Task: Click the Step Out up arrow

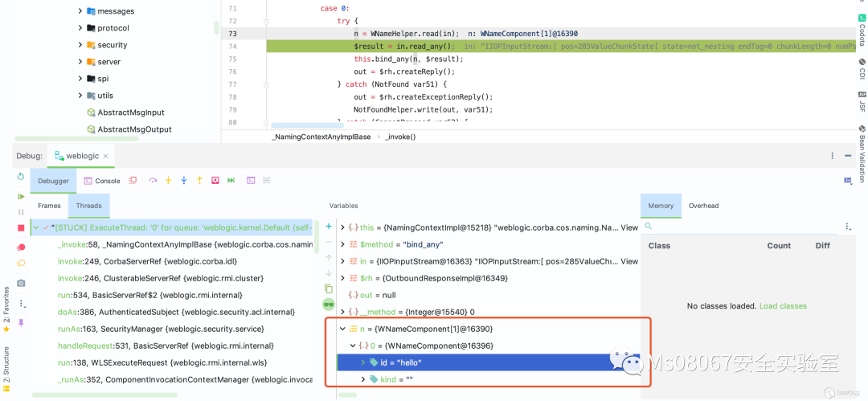Action: coord(199,181)
